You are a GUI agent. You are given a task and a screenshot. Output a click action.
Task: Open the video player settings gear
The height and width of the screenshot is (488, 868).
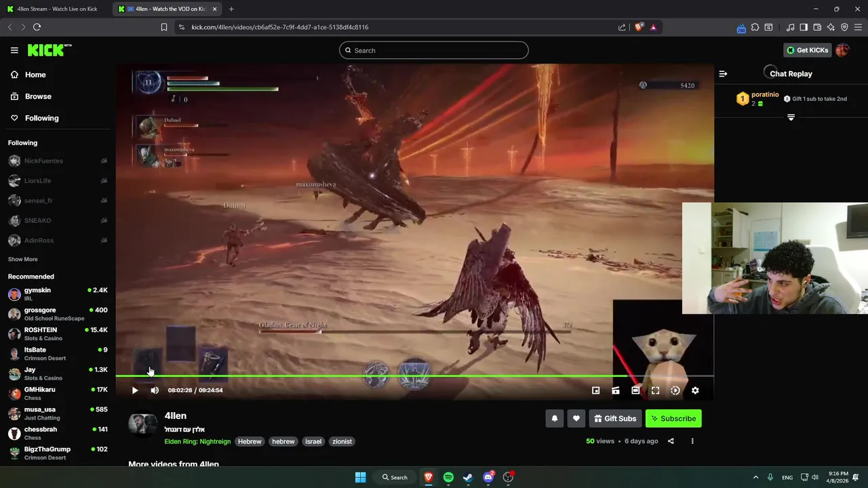pos(695,390)
